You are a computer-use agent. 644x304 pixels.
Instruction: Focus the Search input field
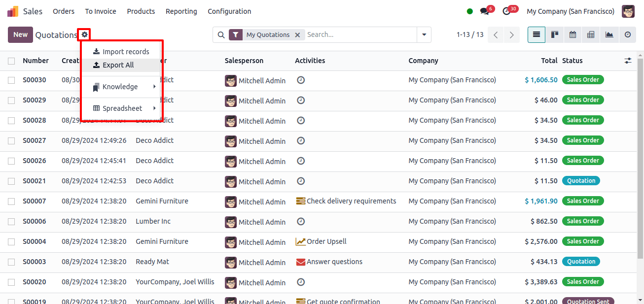click(360, 35)
